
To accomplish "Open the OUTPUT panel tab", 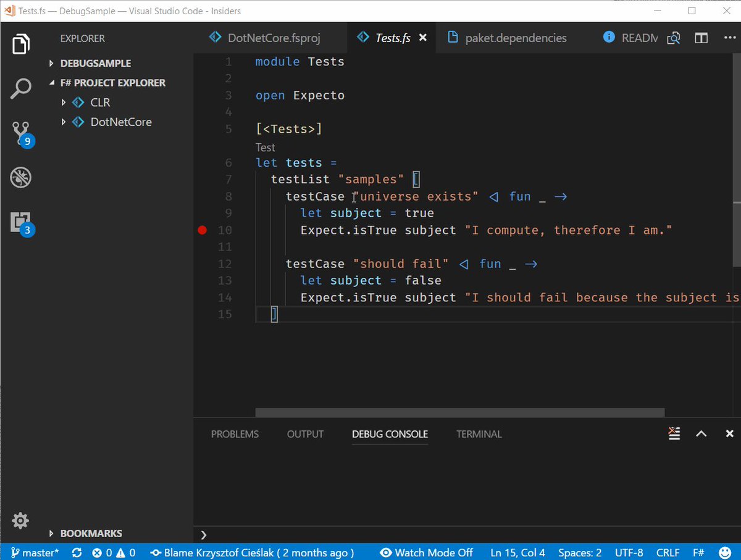I will pyautogui.click(x=305, y=434).
